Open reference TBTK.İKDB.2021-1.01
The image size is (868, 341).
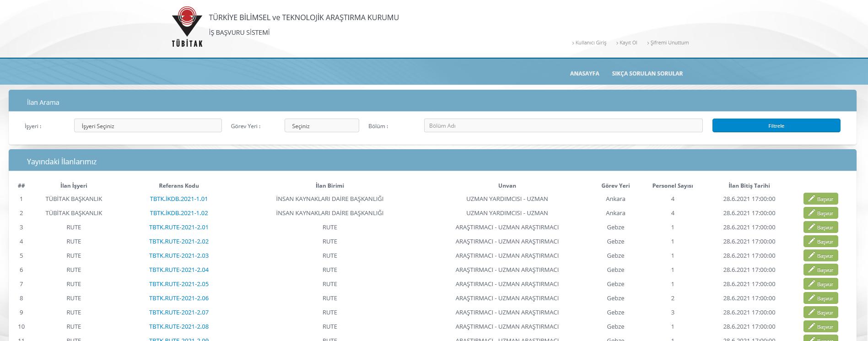pyautogui.click(x=179, y=199)
